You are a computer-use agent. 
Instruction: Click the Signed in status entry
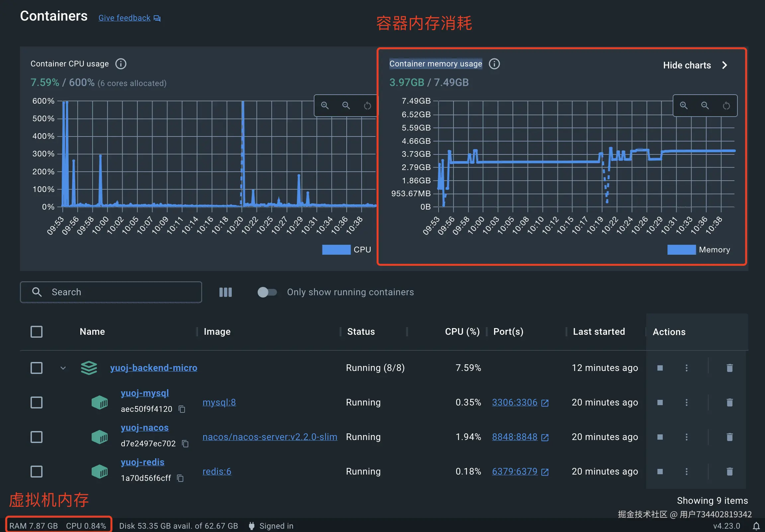click(x=271, y=526)
